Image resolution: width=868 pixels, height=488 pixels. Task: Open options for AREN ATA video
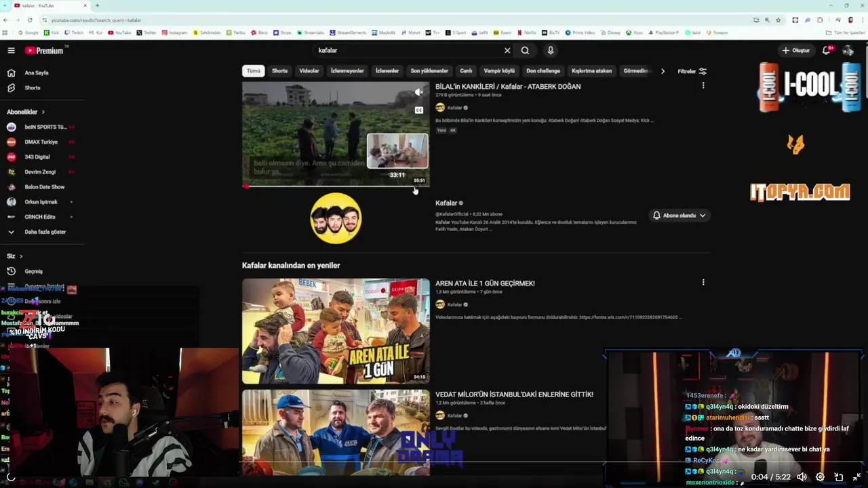point(703,282)
